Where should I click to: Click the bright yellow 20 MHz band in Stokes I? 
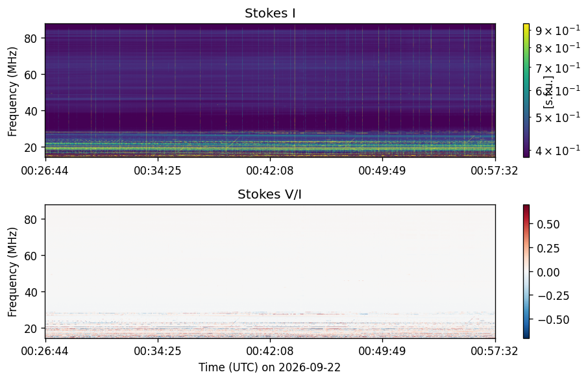(270, 148)
